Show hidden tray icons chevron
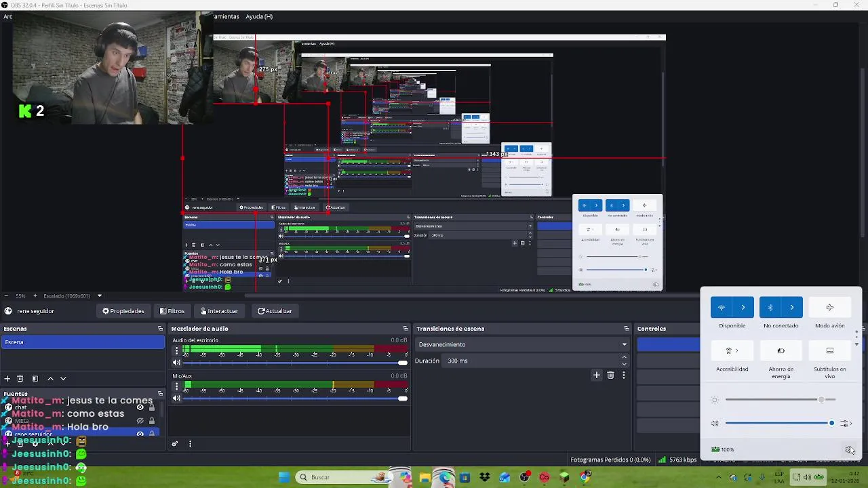Viewport: 868px width, 488px height. coord(718,477)
